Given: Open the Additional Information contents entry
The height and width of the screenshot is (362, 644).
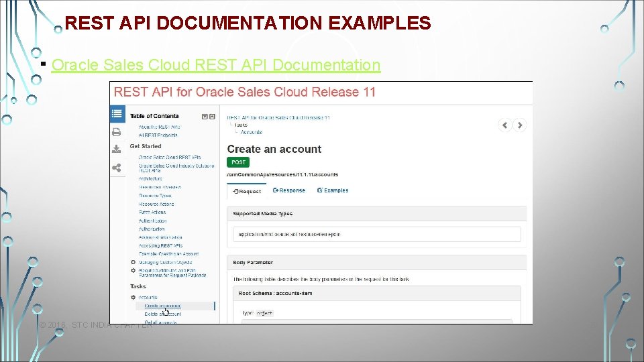Looking at the screenshot, I should [x=160, y=237].
